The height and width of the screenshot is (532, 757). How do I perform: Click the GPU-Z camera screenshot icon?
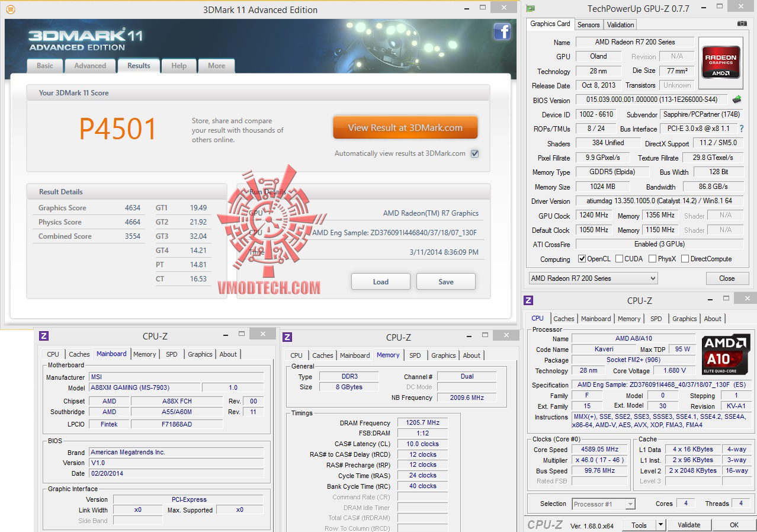[742, 24]
